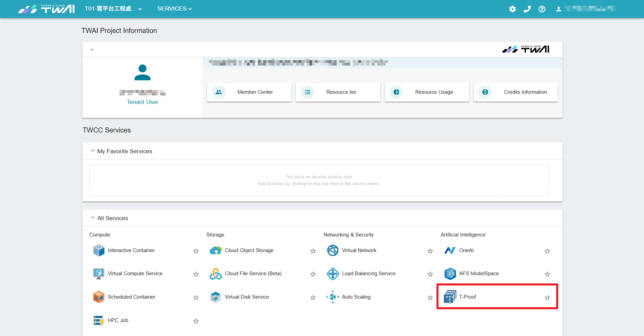Click the phone contact icon in header
644x336 pixels.
tap(527, 9)
